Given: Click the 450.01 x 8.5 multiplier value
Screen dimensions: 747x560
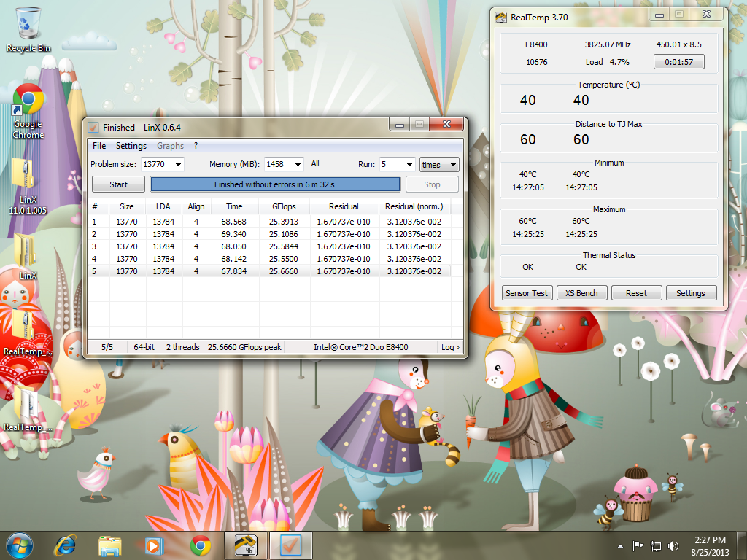Looking at the screenshot, I should (x=678, y=44).
